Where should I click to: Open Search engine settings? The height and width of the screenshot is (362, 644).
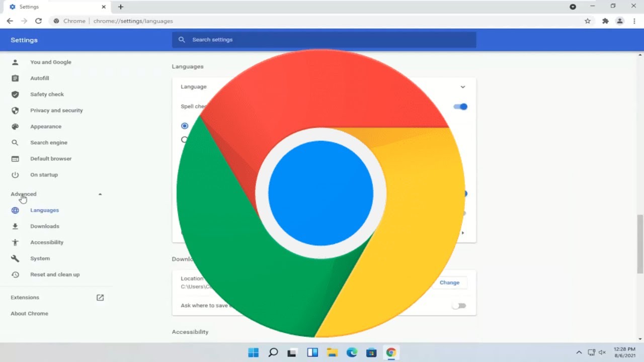tap(49, 143)
